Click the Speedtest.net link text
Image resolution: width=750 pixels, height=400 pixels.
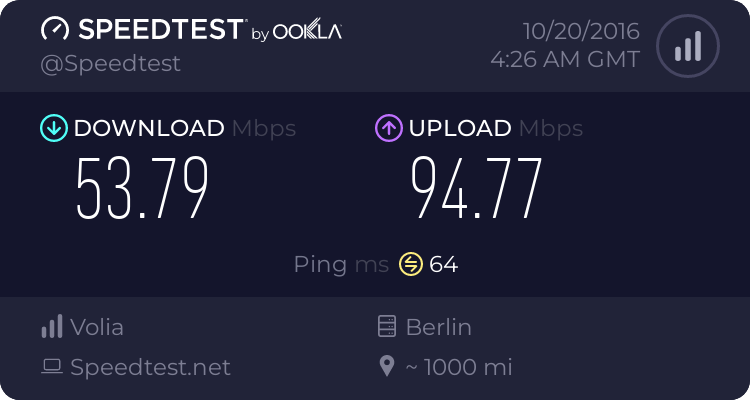150,367
